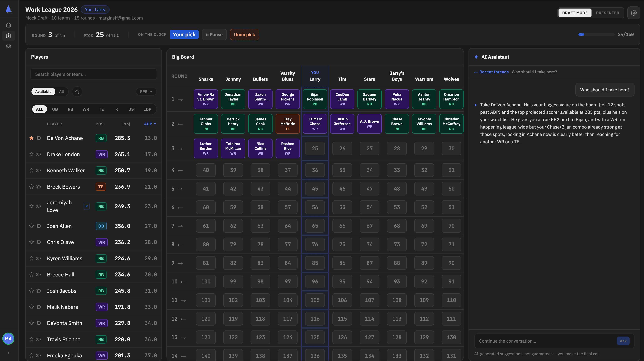The width and height of the screenshot is (644, 361).
Task: Click the circles icon next to Emeka Egbuka
Action: pyautogui.click(x=38, y=356)
